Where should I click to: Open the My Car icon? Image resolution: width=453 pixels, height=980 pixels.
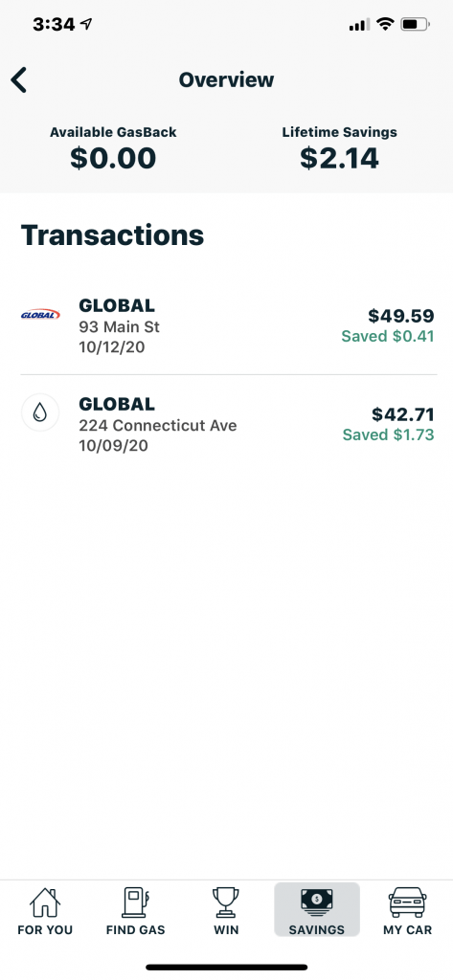[407, 902]
